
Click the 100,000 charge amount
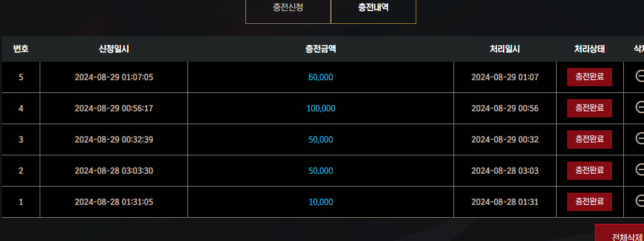tap(320, 109)
